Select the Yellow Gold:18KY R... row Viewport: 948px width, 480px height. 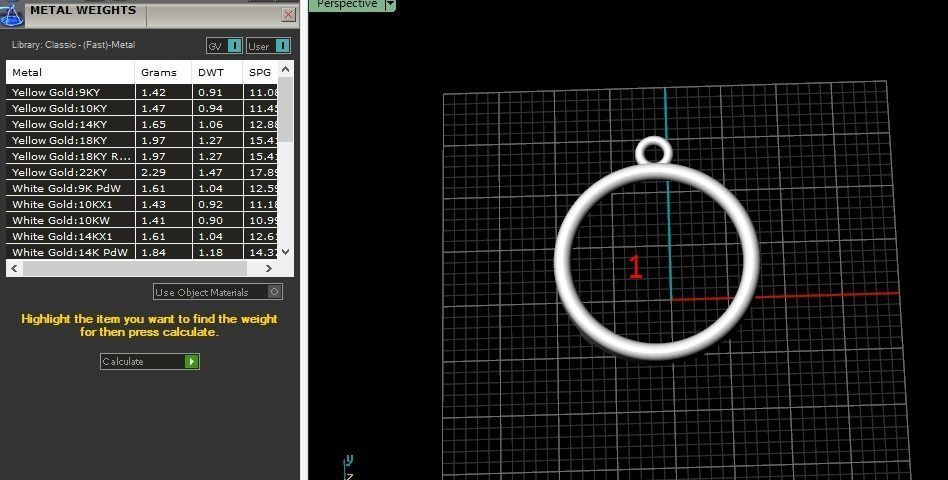tap(142, 156)
